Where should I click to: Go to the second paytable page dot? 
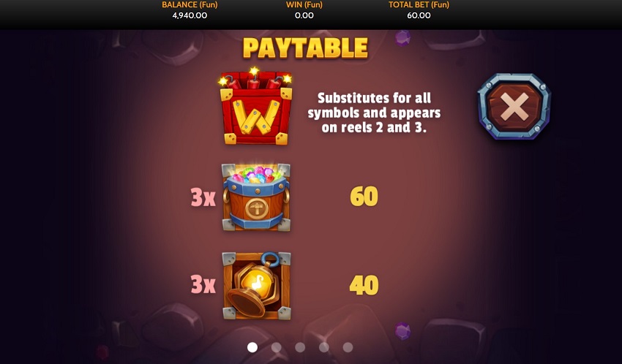[x=276, y=347]
